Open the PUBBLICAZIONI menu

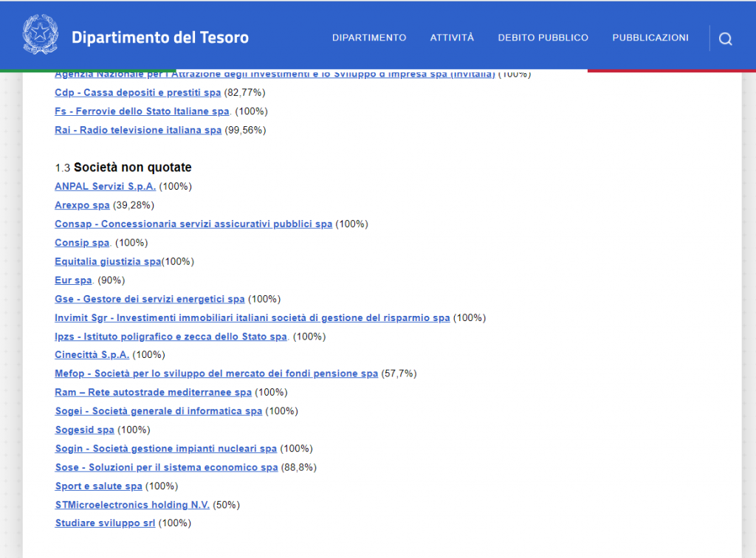coord(650,38)
